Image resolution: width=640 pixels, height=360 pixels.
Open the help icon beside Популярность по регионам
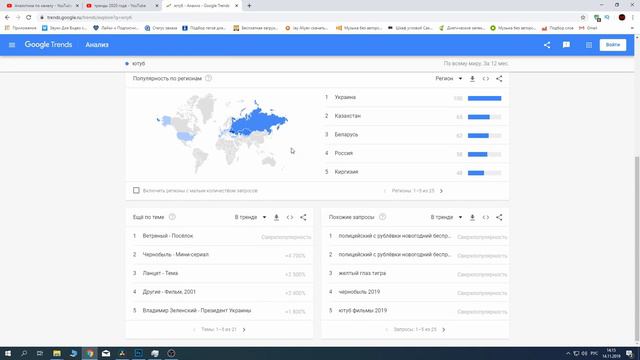pos(209,78)
